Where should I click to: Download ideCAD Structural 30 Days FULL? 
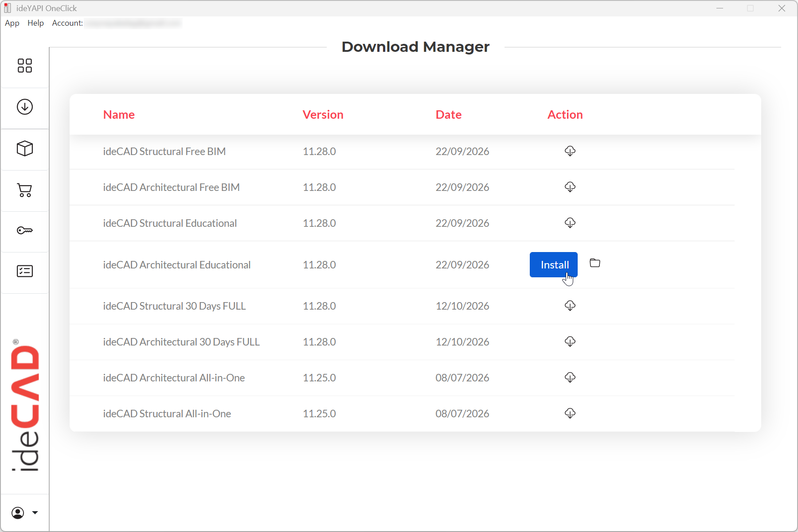tap(570, 306)
